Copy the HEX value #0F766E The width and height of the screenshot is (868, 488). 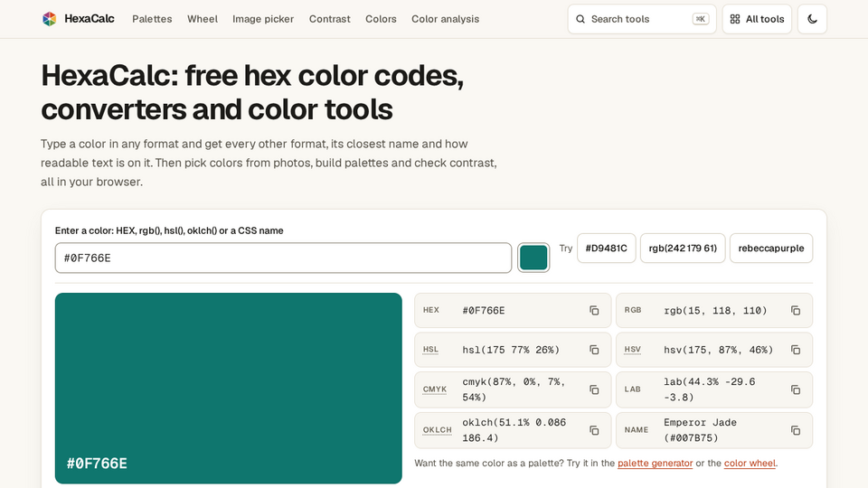pos(594,310)
